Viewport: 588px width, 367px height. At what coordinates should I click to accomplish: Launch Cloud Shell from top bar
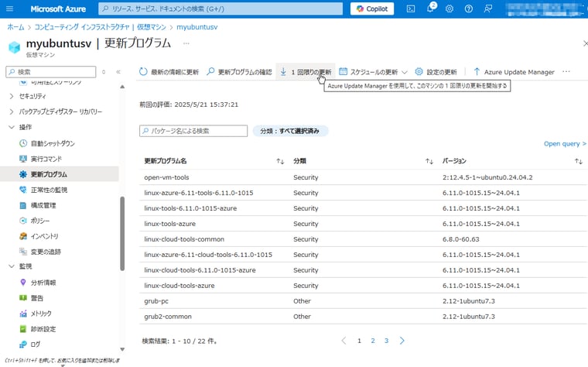coord(411,9)
